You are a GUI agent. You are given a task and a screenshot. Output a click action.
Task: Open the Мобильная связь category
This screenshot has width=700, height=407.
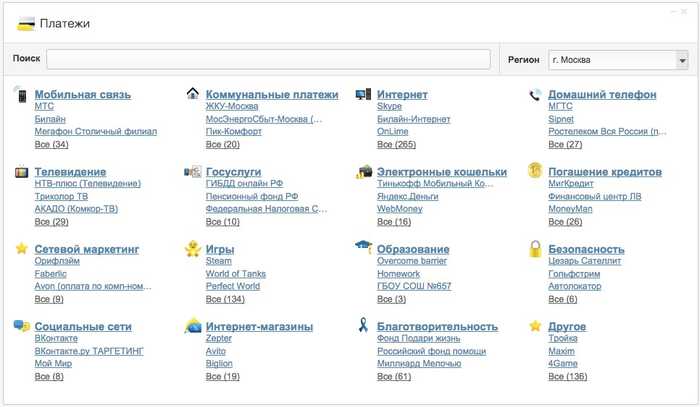83,95
